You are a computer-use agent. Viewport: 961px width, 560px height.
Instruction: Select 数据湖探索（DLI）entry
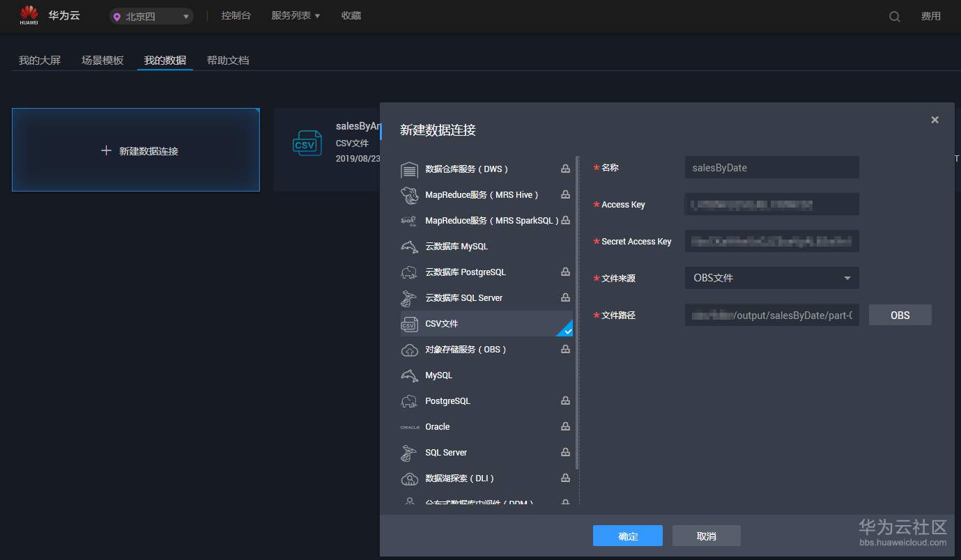486,479
